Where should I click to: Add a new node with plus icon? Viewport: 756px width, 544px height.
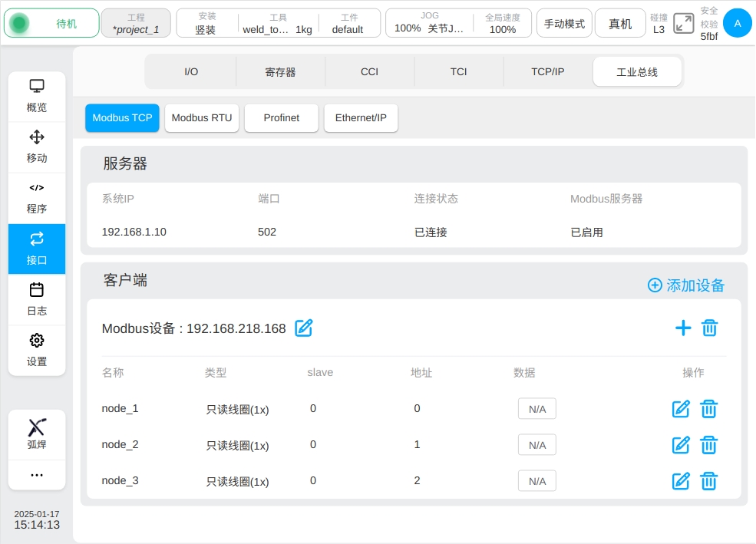pos(682,328)
